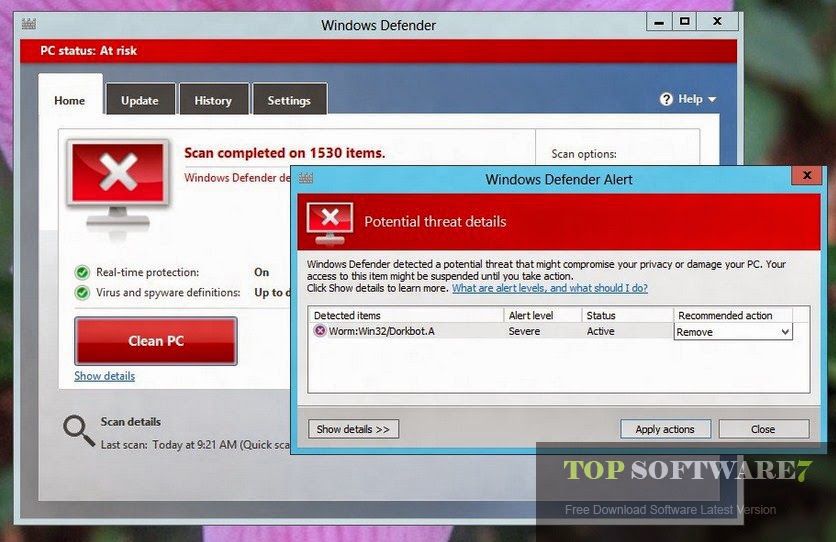Image resolution: width=836 pixels, height=542 pixels.
Task: Click the Detected items column header
Action: coord(406,316)
